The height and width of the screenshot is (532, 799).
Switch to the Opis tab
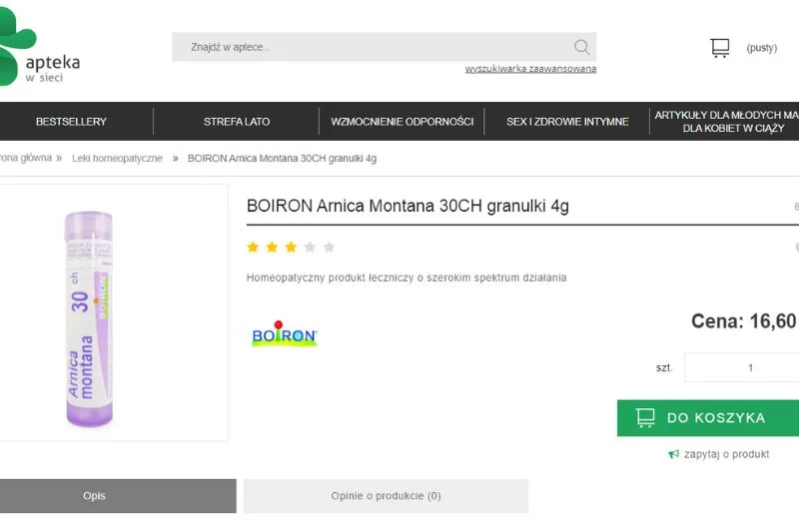click(95, 496)
